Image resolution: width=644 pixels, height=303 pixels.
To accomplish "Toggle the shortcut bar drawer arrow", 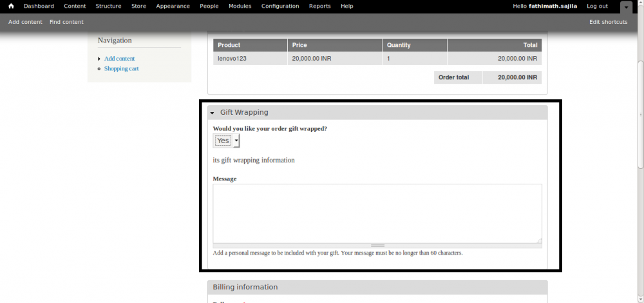I will [x=626, y=7].
